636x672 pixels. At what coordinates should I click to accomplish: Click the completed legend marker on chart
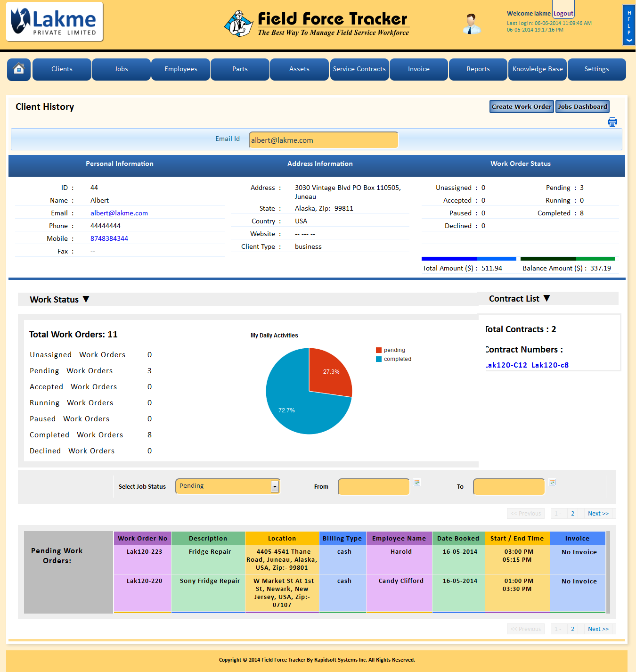378,359
